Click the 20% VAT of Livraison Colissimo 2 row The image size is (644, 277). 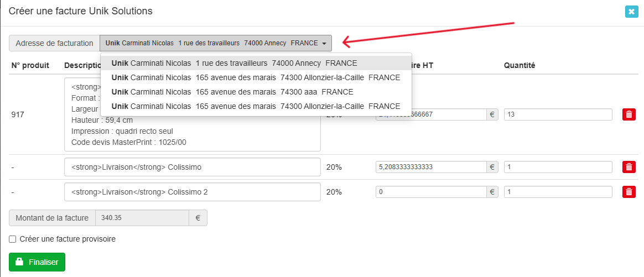(x=334, y=192)
